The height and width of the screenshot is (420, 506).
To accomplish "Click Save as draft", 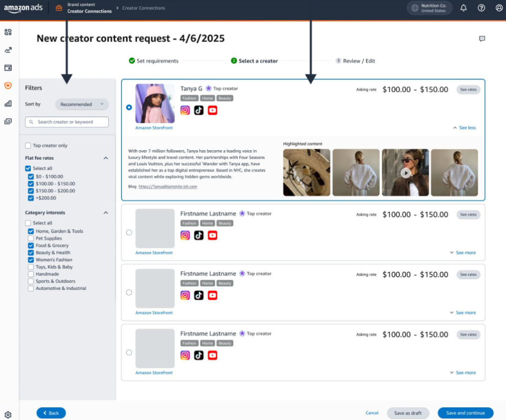I will click(x=408, y=413).
